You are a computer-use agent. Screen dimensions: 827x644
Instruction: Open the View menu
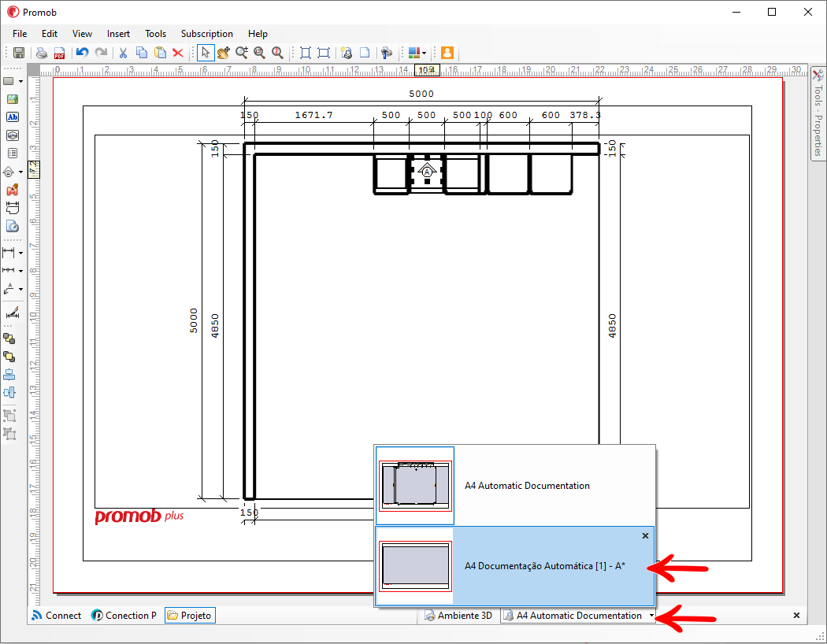click(x=82, y=34)
